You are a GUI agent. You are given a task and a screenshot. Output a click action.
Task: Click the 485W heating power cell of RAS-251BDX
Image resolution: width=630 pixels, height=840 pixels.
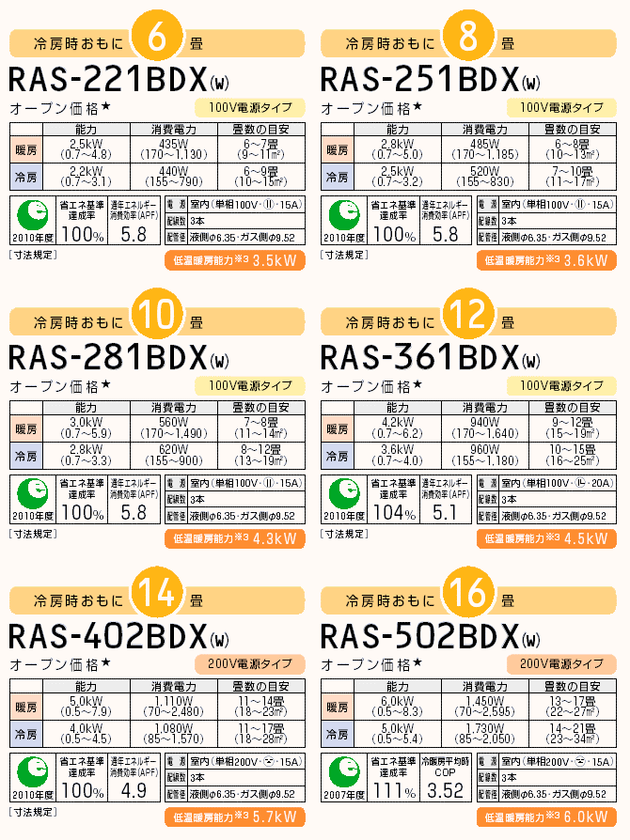point(485,149)
